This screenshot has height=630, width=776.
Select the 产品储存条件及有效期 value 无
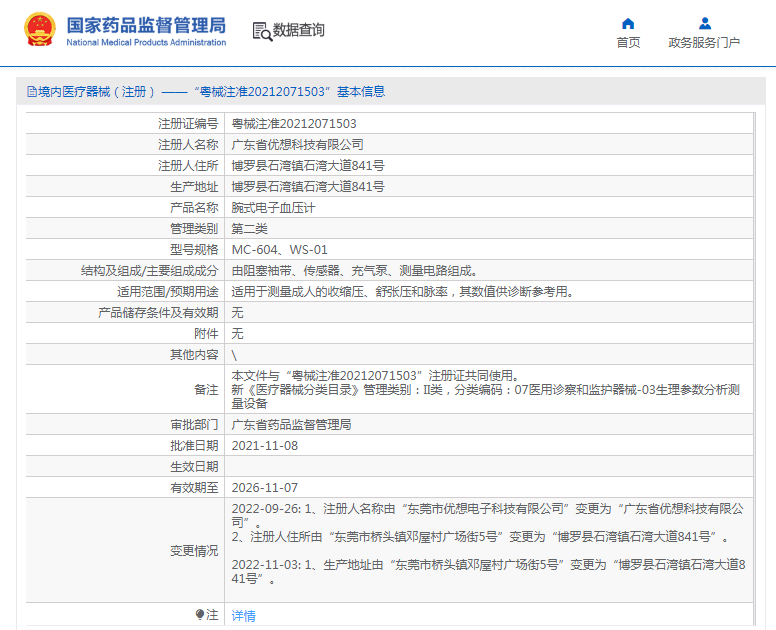click(238, 312)
